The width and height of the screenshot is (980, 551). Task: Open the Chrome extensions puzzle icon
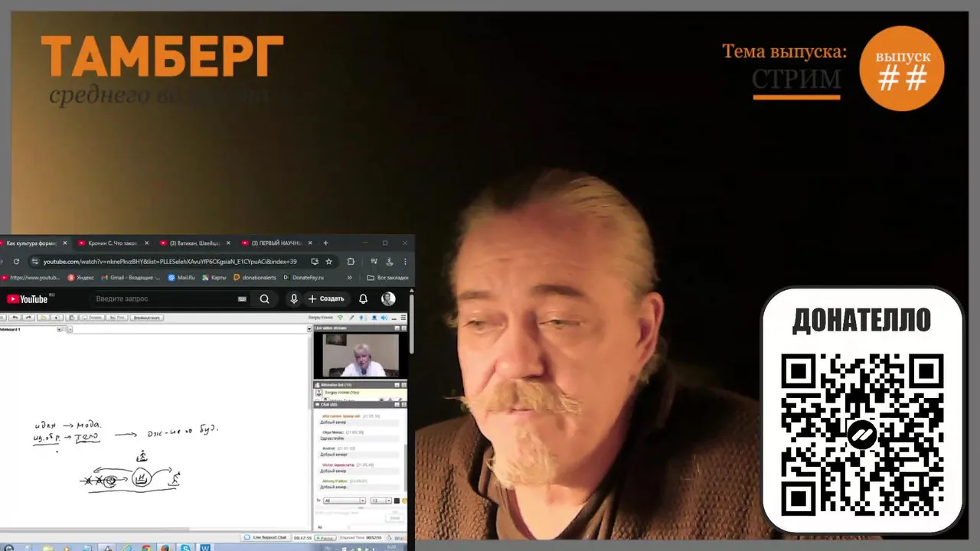click(351, 261)
